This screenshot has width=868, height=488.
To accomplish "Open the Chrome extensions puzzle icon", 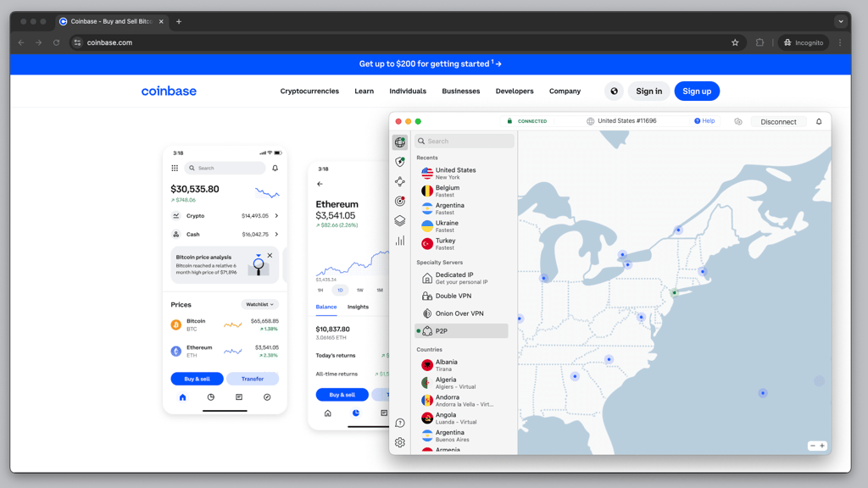I will [759, 42].
